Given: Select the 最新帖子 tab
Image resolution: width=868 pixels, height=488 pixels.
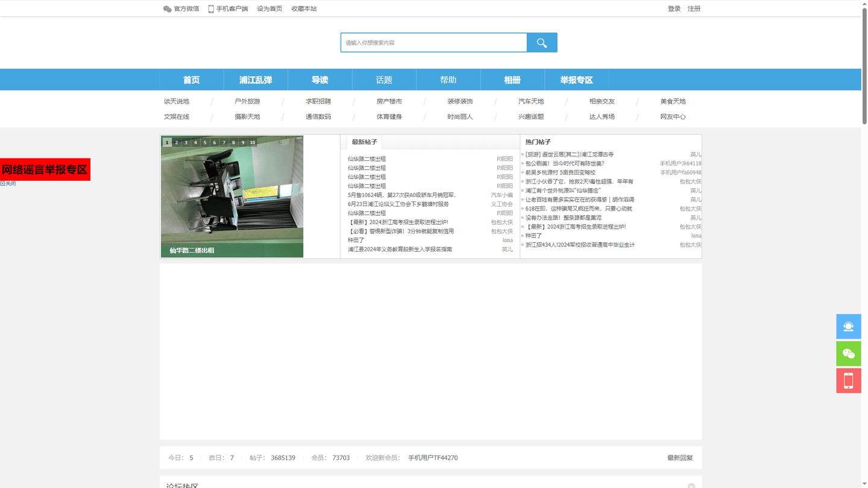Looking at the screenshot, I should [x=364, y=142].
